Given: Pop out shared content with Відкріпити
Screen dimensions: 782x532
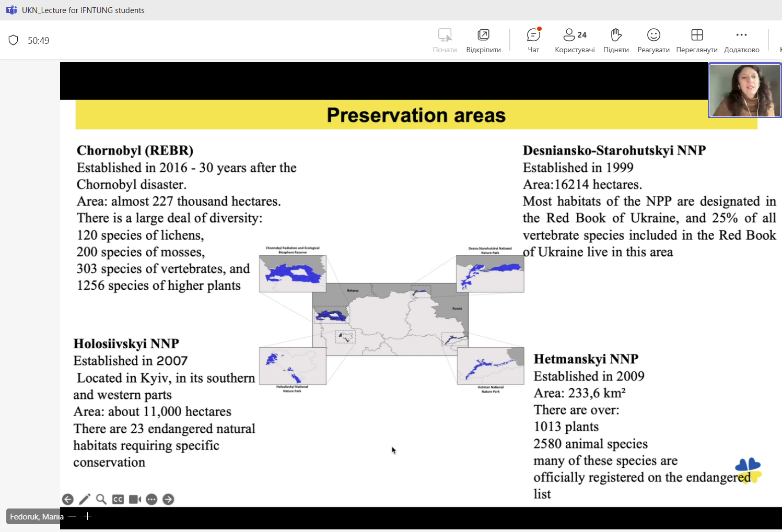Looking at the screenshot, I should (483, 40).
